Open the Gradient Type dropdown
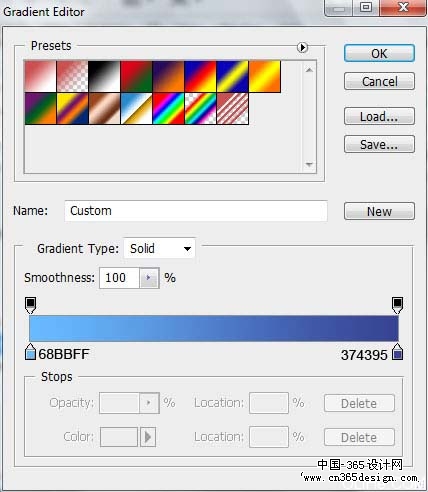Screen dimensions: 428x492 [x=160, y=248]
